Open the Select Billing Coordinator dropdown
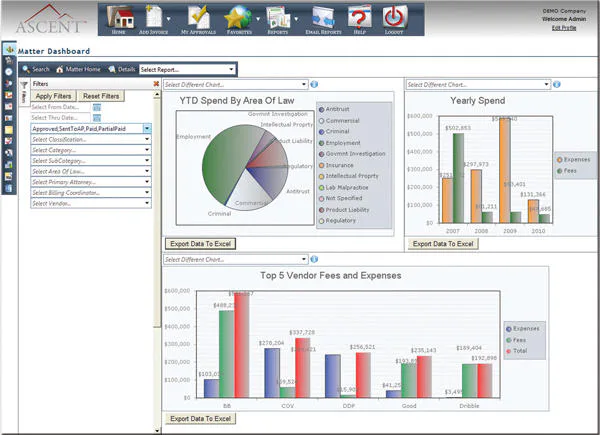 coord(91,193)
